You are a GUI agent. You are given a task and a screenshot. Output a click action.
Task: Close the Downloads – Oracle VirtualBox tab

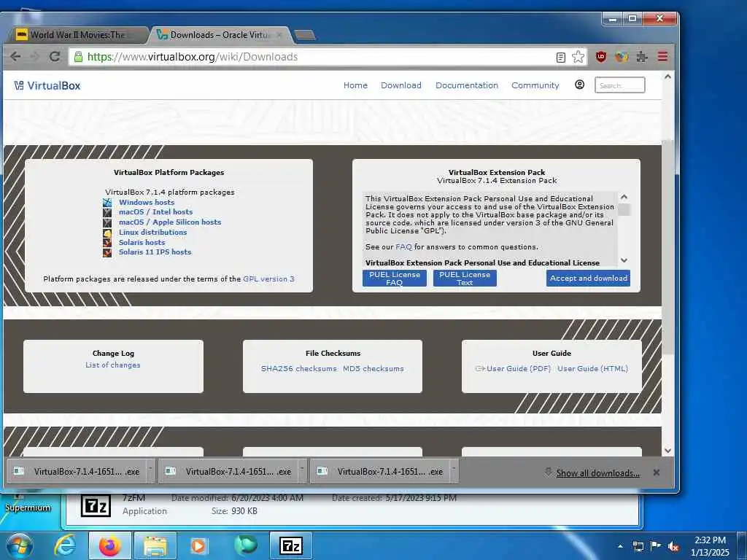279,35
